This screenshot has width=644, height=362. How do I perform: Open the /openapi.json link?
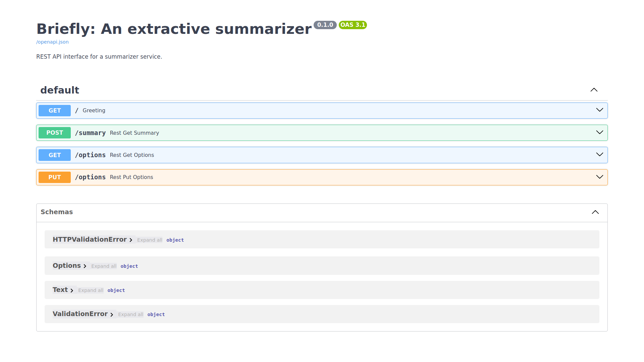[x=52, y=42]
